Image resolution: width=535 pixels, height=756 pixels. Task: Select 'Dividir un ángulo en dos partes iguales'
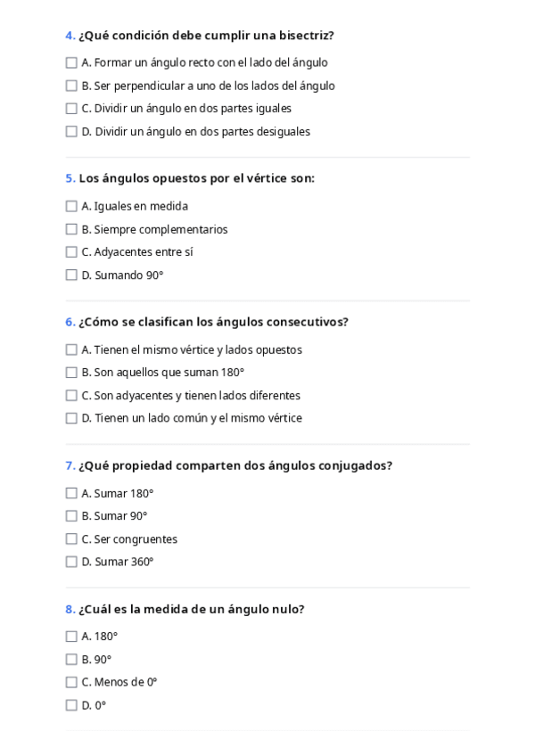tap(71, 109)
